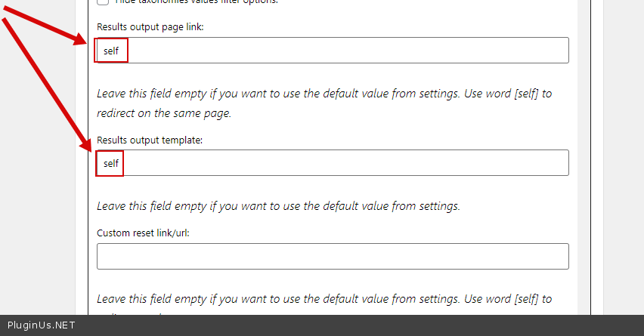Viewport: 644px width, 336px height.
Task: Click "[self]" in the page link help text
Action: coord(524,94)
